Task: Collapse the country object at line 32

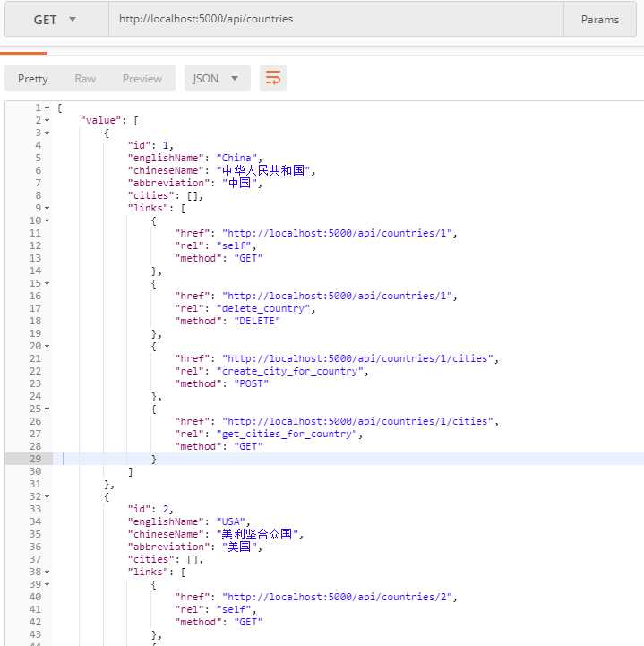Action: click(47, 497)
